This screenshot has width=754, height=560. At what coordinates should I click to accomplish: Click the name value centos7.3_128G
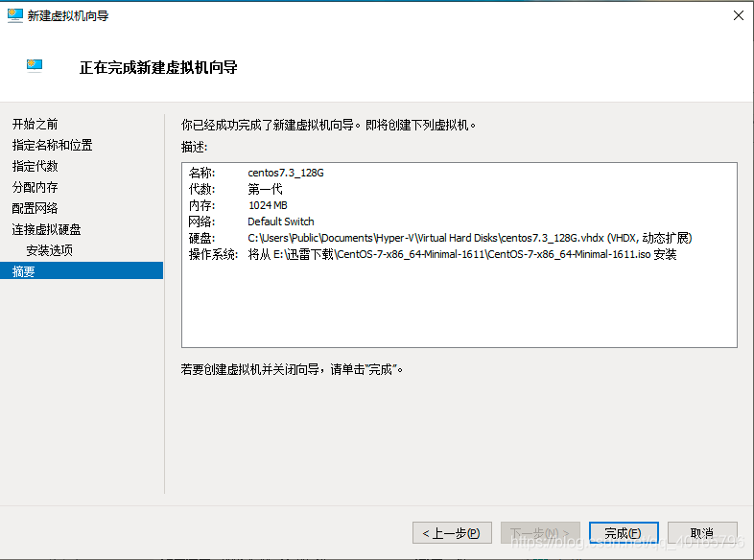[x=286, y=173]
